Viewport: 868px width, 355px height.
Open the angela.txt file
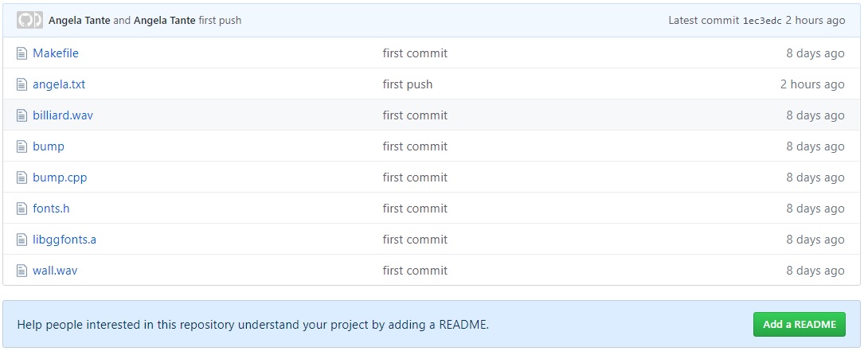click(59, 84)
